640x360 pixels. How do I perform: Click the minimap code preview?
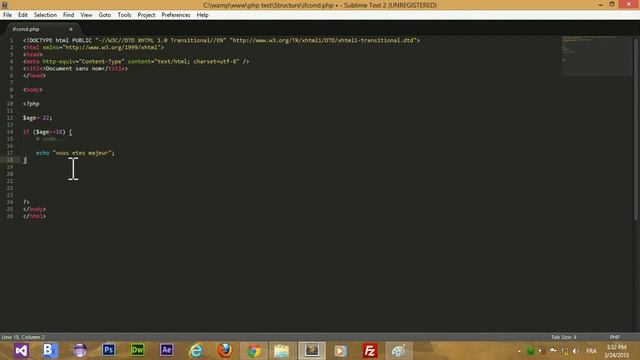pyautogui.click(x=596, y=56)
